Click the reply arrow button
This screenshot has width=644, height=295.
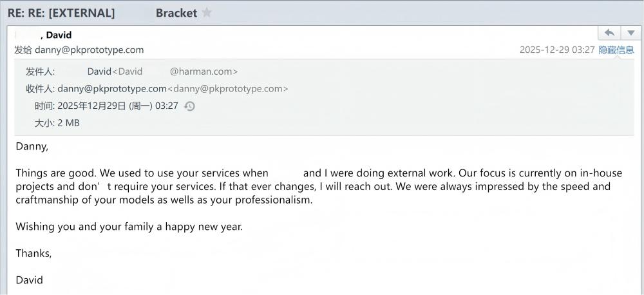coord(609,33)
